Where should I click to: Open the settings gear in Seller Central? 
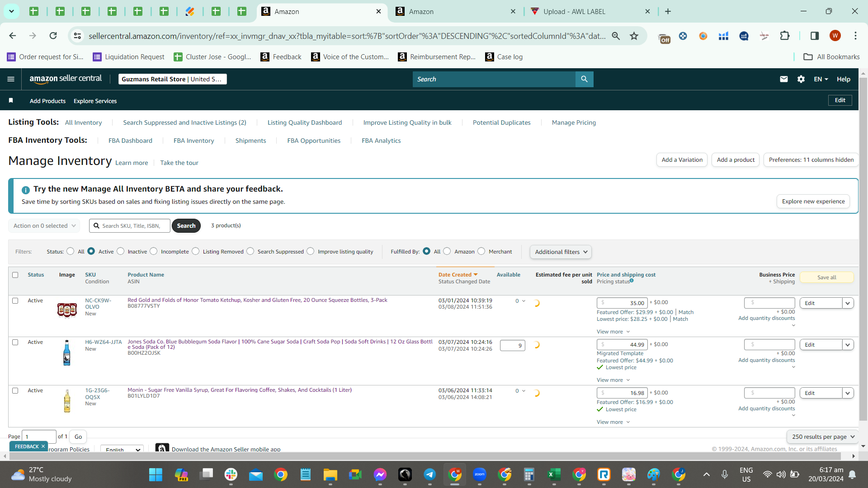(x=801, y=79)
